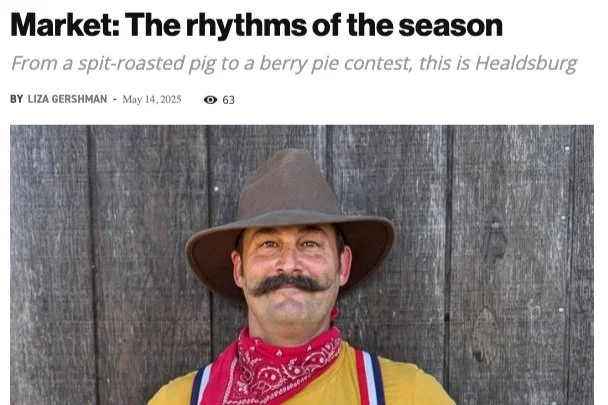The height and width of the screenshot is (405, 608).
Task: Click the crown of the brown felt hat
Action: [x=288, y=184]
